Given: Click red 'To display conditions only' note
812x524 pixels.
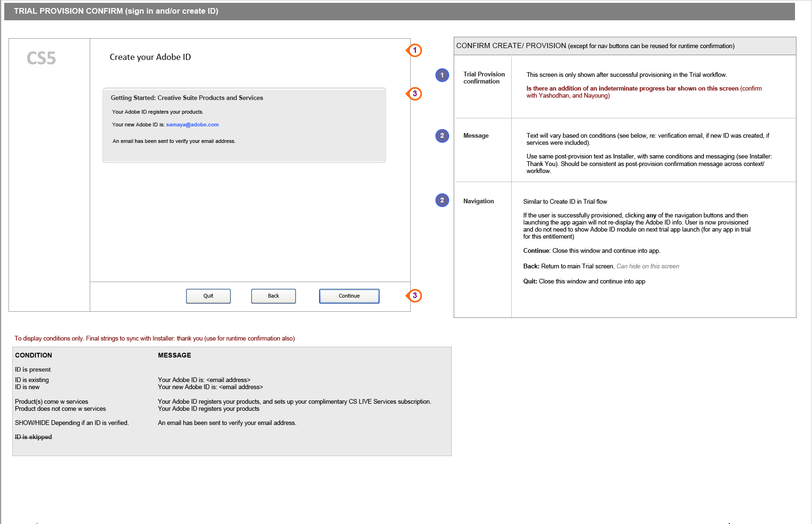Looking at the screenshot, I should 154,338.
